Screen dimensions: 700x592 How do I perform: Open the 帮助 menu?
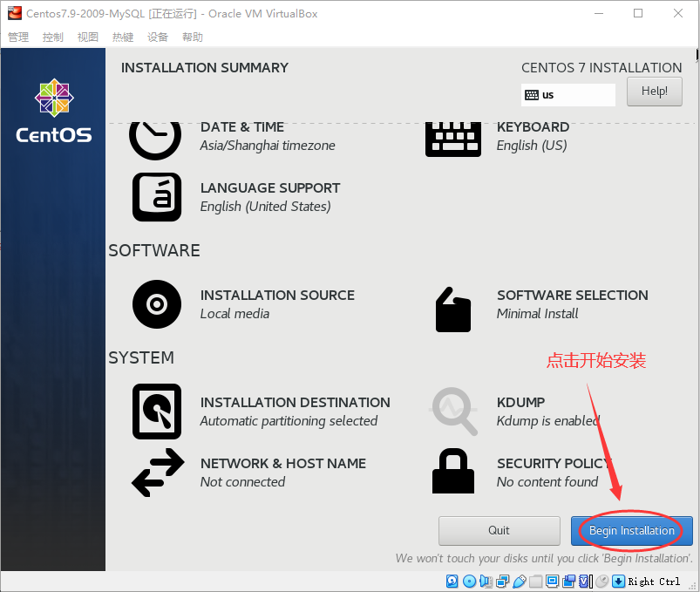coord(193,37)
